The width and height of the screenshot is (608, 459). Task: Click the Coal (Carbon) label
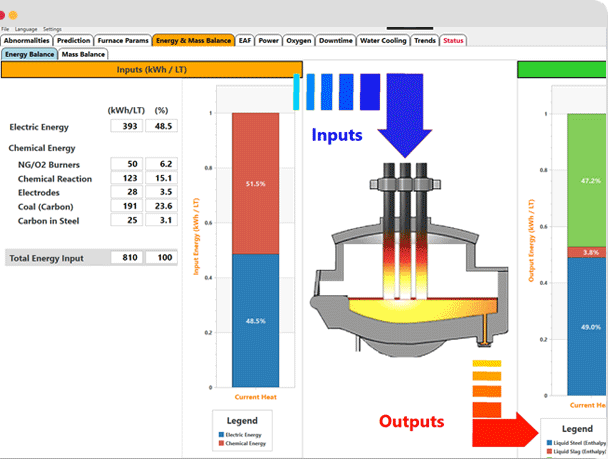(x=45, y=207)
